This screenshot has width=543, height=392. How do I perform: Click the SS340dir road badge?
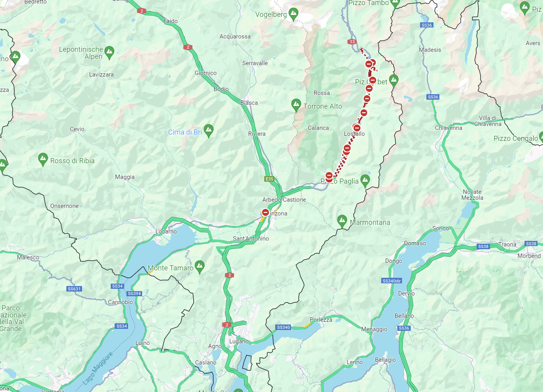392,281
